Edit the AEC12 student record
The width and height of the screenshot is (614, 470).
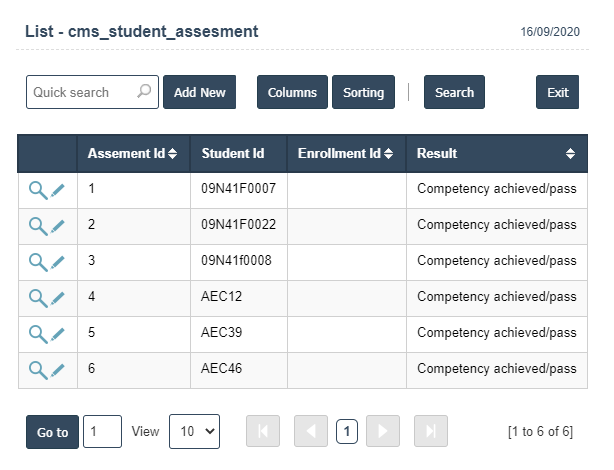[x=58, y=297]
